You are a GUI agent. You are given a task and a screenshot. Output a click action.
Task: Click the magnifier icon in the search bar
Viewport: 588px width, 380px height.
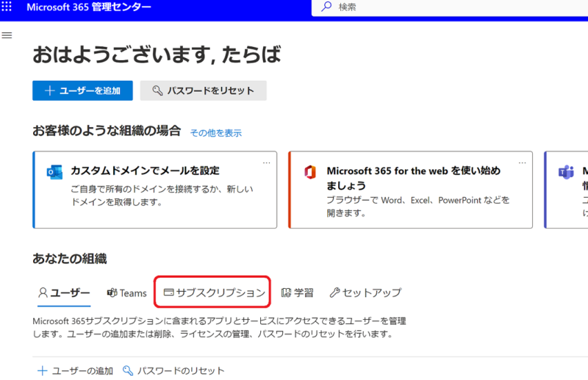coord(326,7)
